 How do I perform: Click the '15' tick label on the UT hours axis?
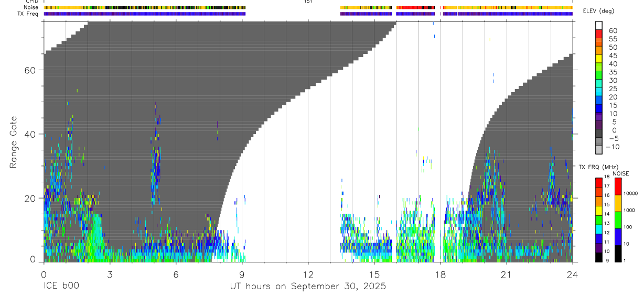[374, 274]
